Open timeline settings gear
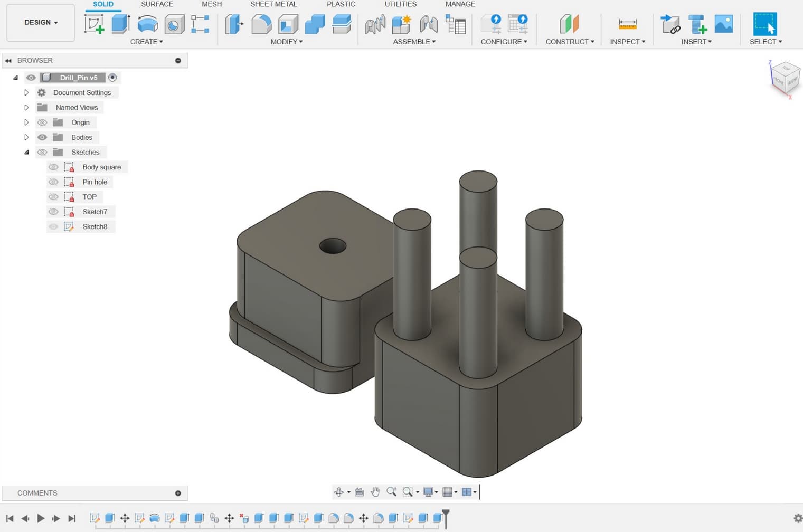This screenshot has height=532, width=803. [x=798, y=518]
